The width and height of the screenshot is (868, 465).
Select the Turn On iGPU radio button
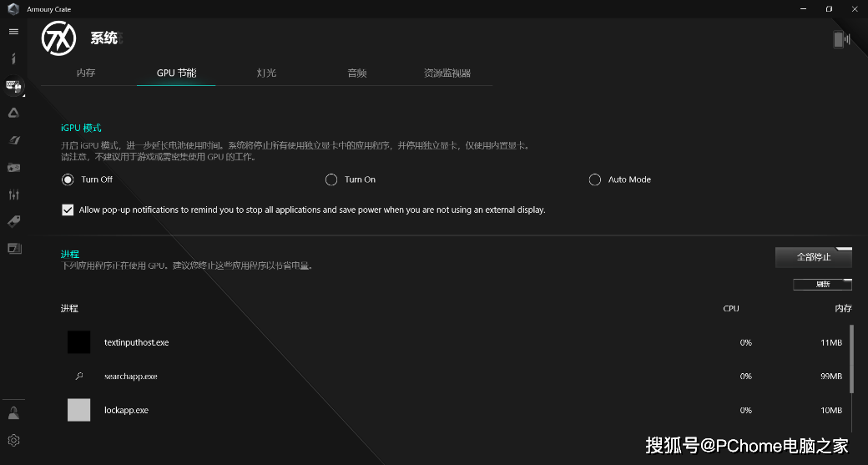331,179
